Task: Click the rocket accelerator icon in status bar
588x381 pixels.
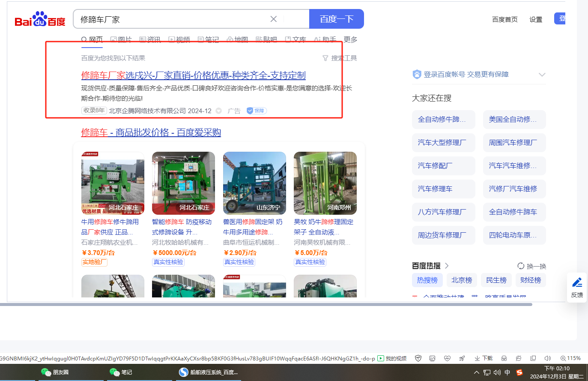Action: coord(462,358)
